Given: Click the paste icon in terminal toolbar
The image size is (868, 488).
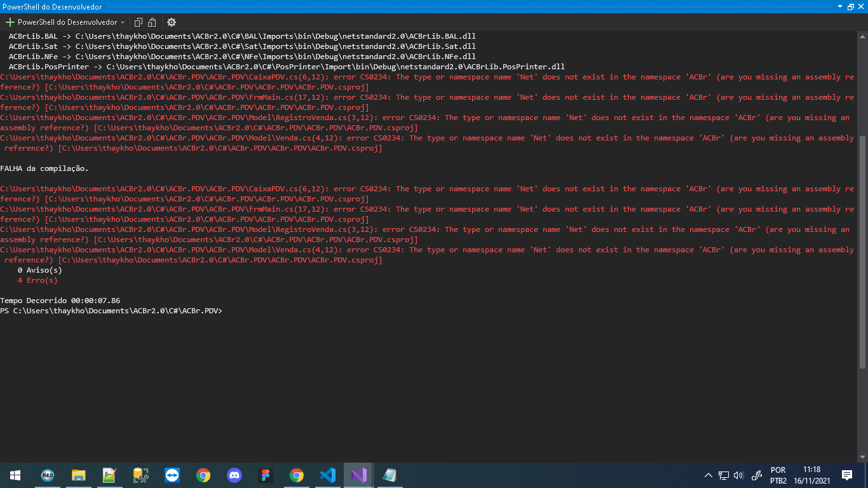Looking at the screenshot, I should (x=153, y=22).
